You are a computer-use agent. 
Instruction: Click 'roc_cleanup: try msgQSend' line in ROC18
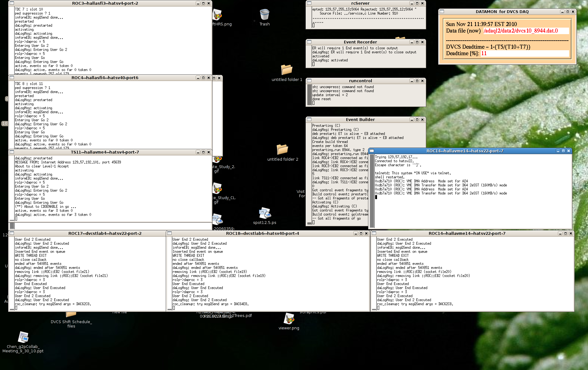(x=211, y=304)
